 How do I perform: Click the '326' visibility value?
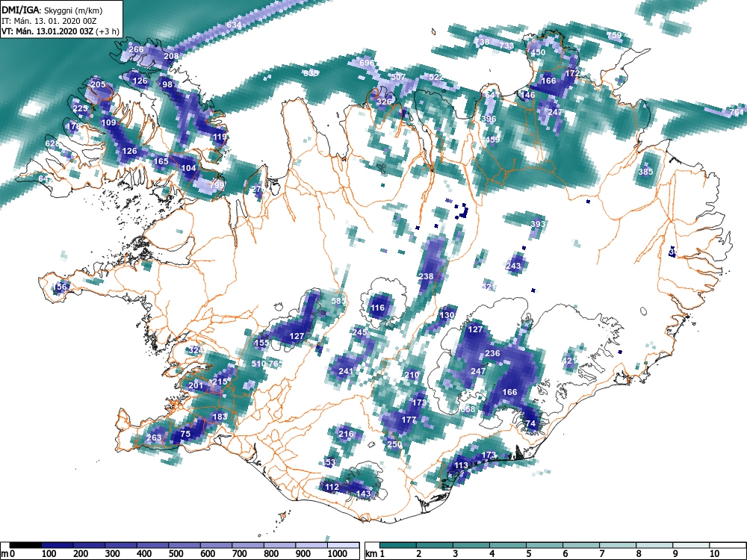384,102
